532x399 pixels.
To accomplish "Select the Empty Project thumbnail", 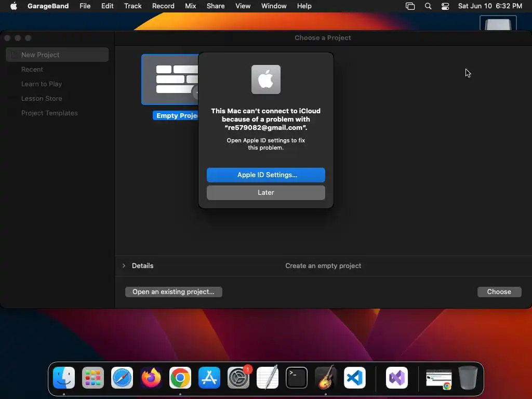I will click(170, 79).
